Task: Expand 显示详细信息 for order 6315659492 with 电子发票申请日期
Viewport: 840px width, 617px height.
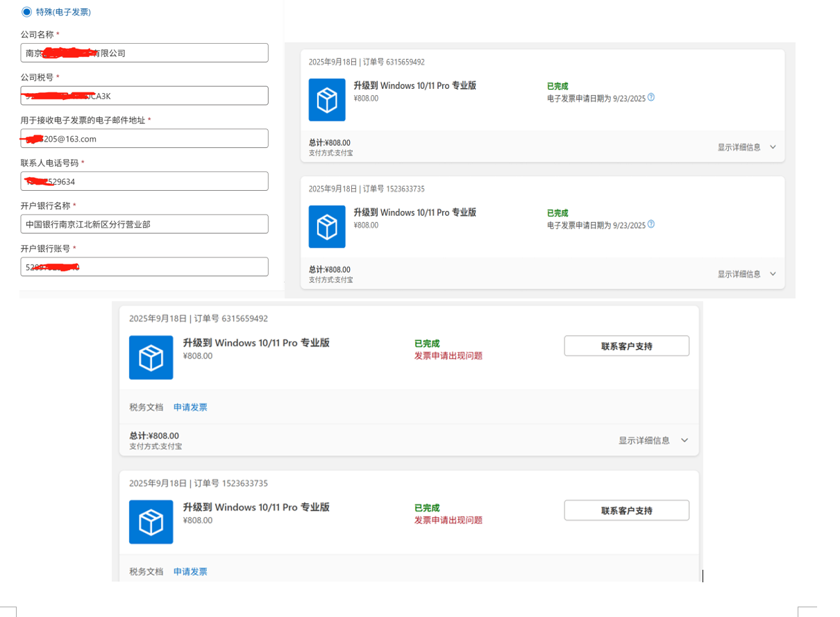Action: [x=747, y=147]
